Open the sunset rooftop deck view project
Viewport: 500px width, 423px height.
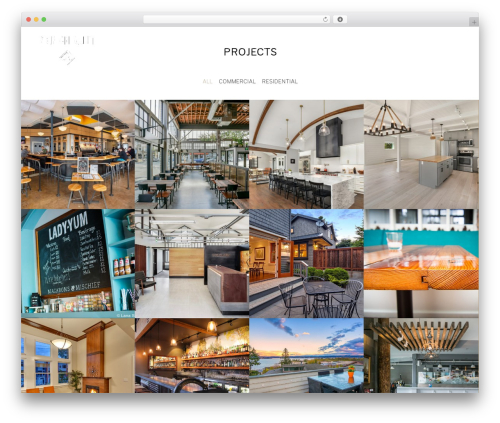pos(306,355)
